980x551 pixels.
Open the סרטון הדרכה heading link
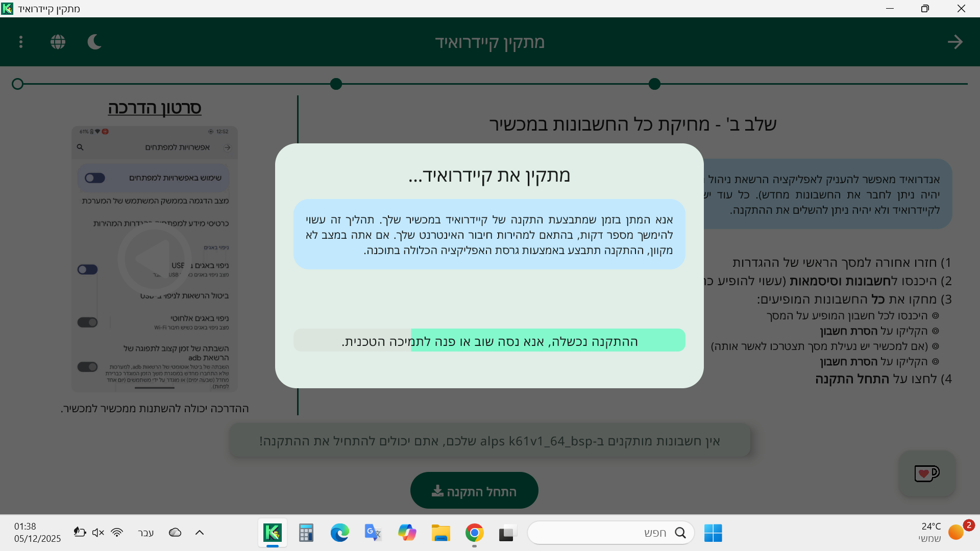(154, 108)
